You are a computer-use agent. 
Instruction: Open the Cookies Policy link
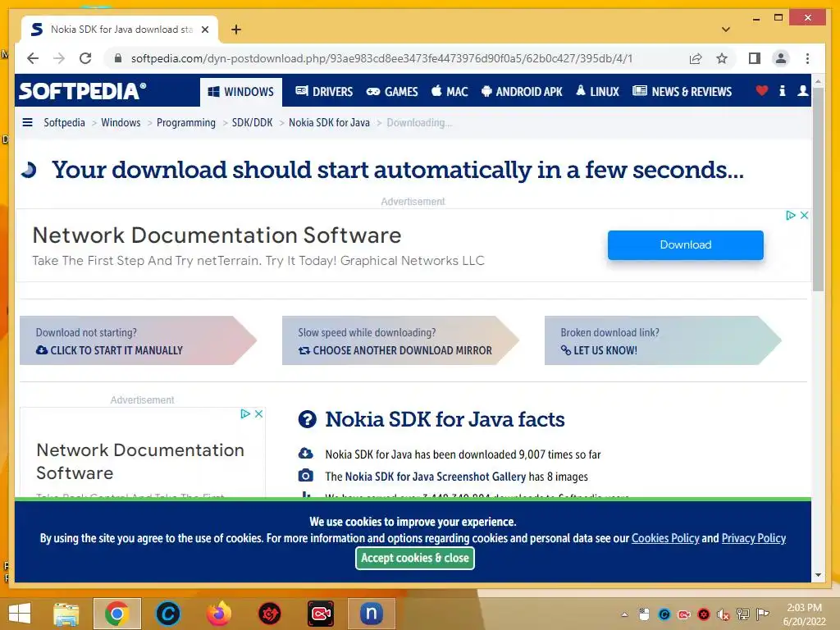click(x=665, y=538)
